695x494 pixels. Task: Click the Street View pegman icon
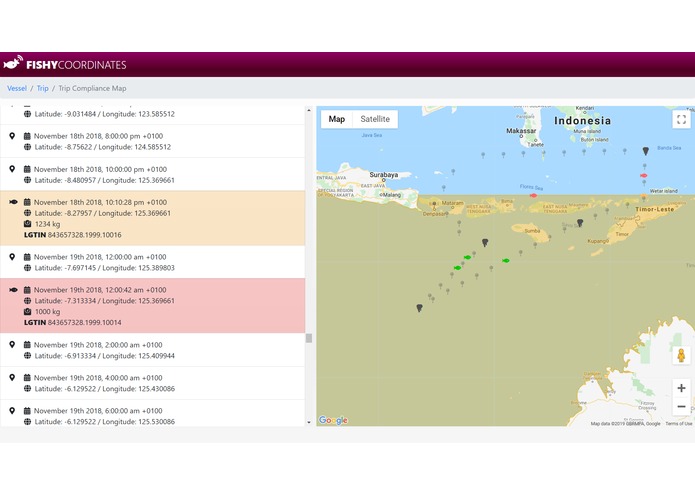[x=681, y=355]
